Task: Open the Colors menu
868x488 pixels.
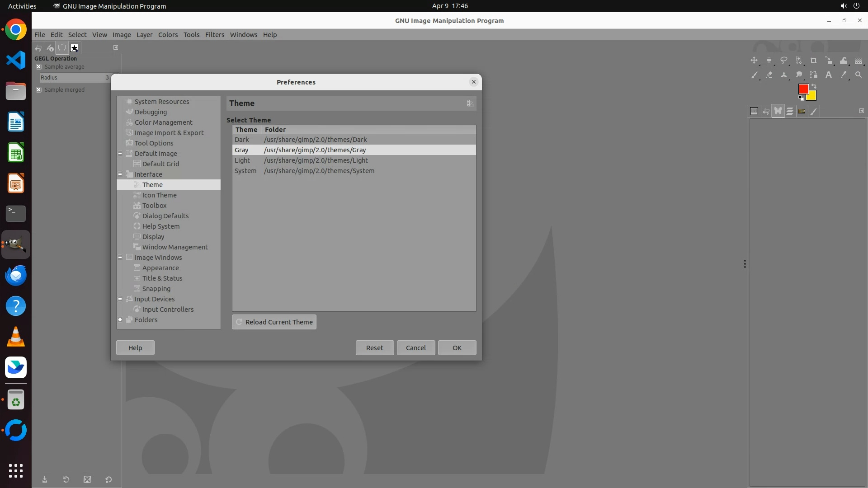Action: [x=168, y=35]
